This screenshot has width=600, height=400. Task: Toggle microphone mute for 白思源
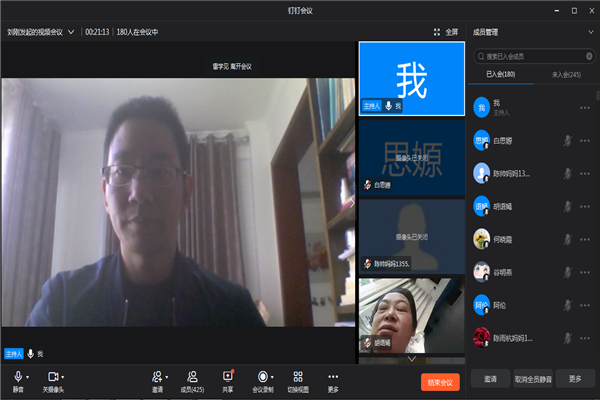tap(568, 141)
